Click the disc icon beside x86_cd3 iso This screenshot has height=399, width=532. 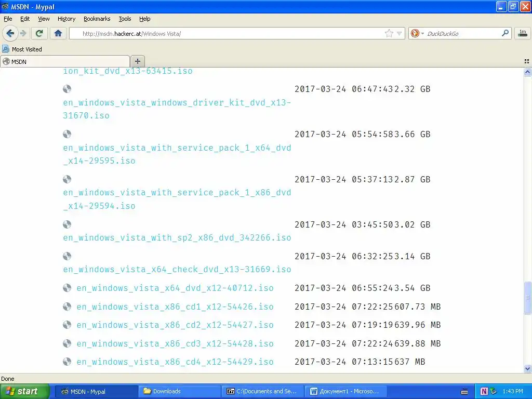[x=67, y=343]
